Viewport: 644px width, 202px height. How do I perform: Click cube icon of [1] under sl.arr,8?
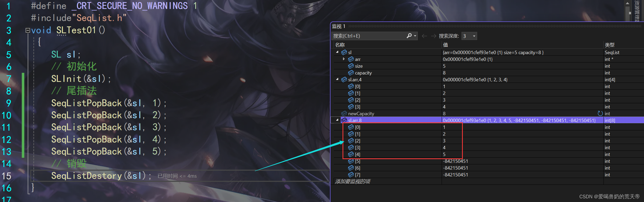(351, 134)
